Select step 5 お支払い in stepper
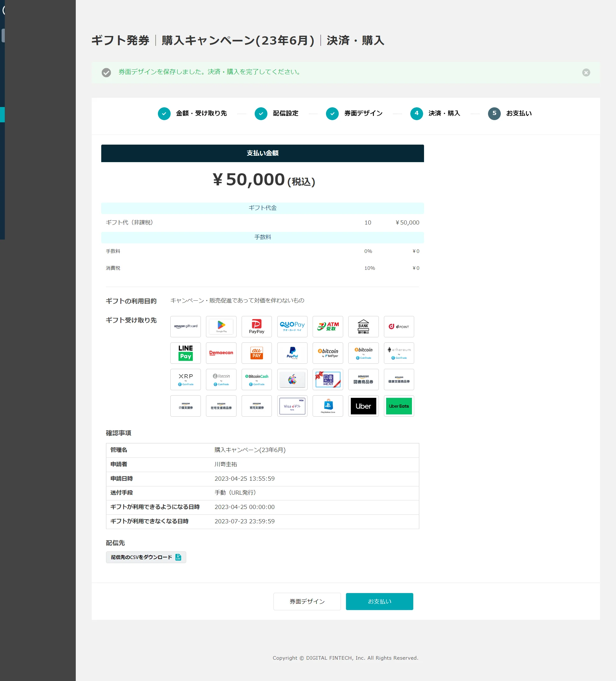The width and height of the screenshot is (616, 681). pyautogui.click(x=510, y=113)
